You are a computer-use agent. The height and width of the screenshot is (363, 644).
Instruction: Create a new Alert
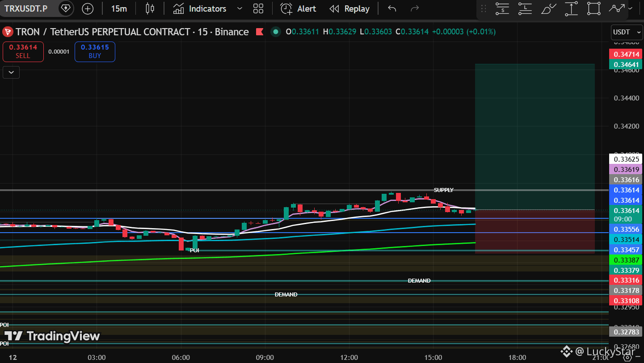[x=298, y=8]
